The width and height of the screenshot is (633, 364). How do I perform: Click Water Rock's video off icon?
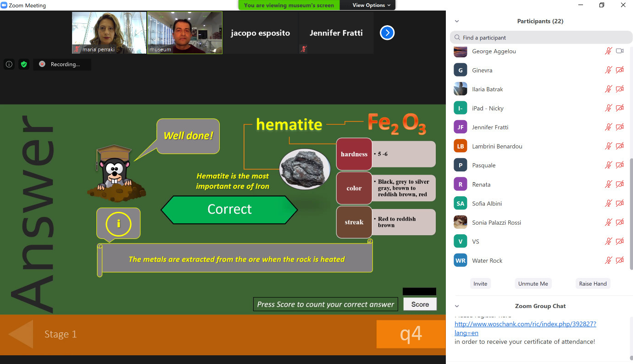pos(620,260)
